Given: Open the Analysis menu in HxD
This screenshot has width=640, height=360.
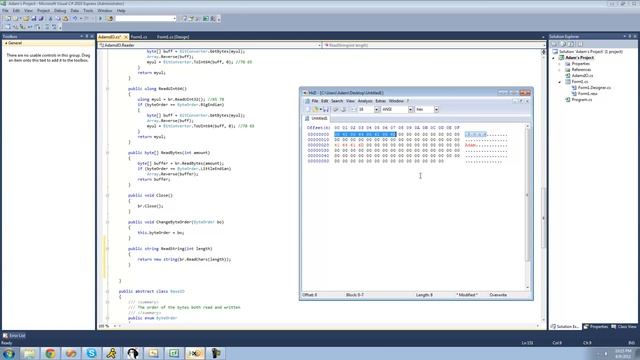Looking at the screenshot, I should coord(365,101).
